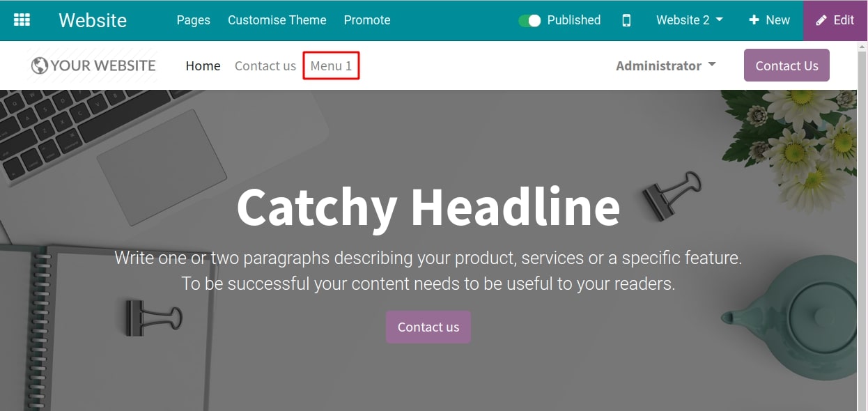
Task: Click the page's vertical scrollbar
Action: [862, 209]
